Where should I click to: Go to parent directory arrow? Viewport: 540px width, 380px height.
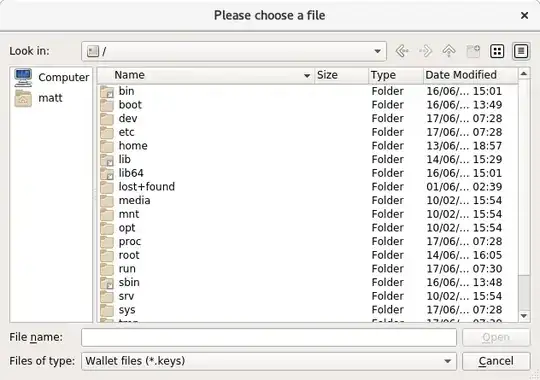click(449, 51)
